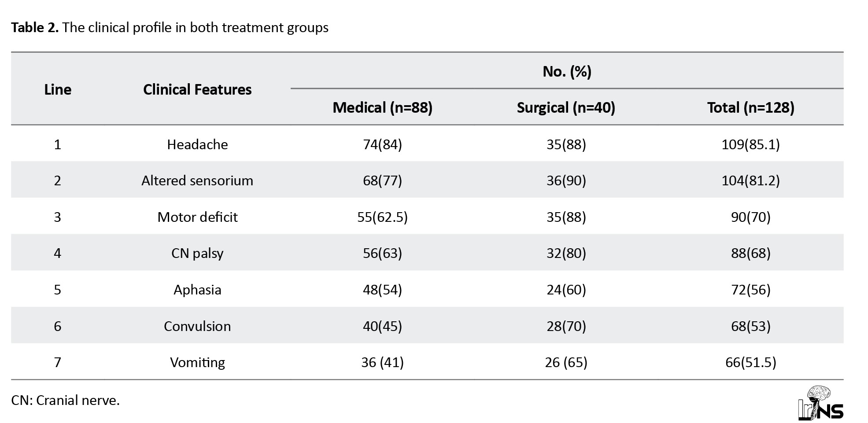Select the Line column header
Screen dimensions: 868x423
click(58, 89)
